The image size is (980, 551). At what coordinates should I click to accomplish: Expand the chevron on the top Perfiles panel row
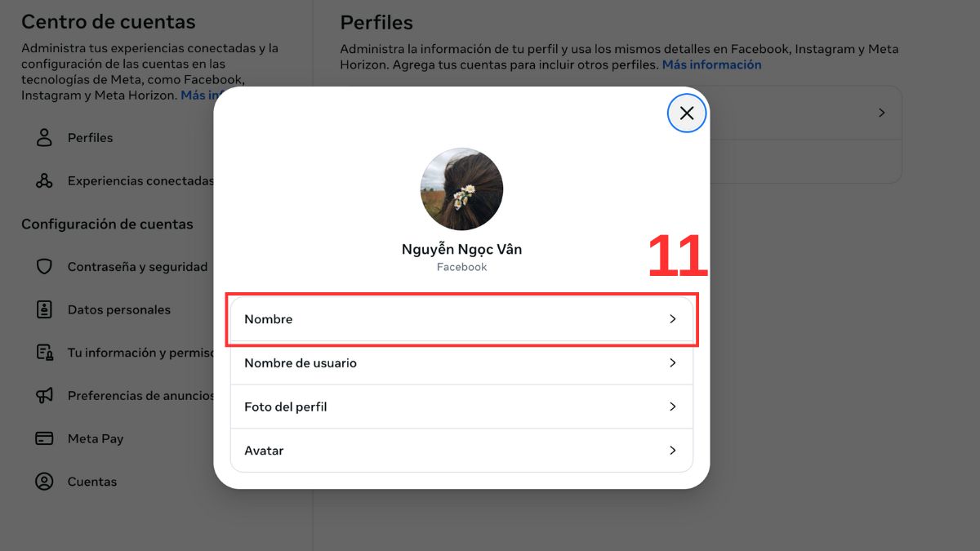880,113
